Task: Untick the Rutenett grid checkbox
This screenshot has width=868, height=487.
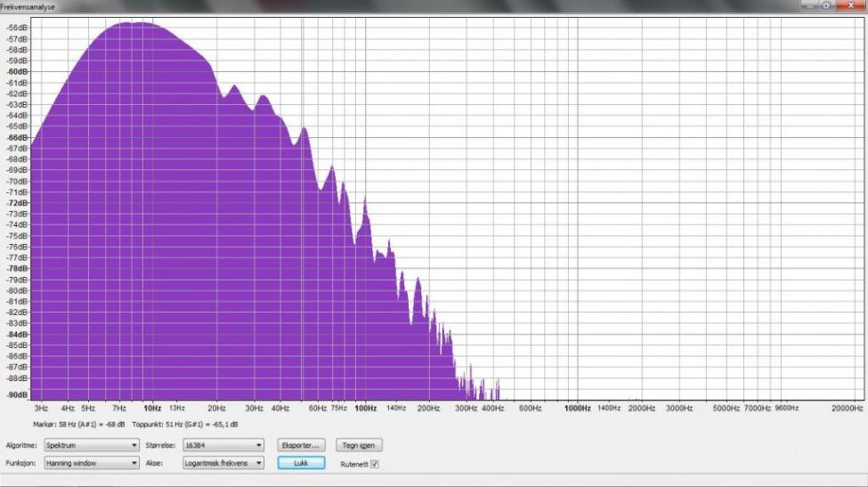Action: tap(375, 464)
